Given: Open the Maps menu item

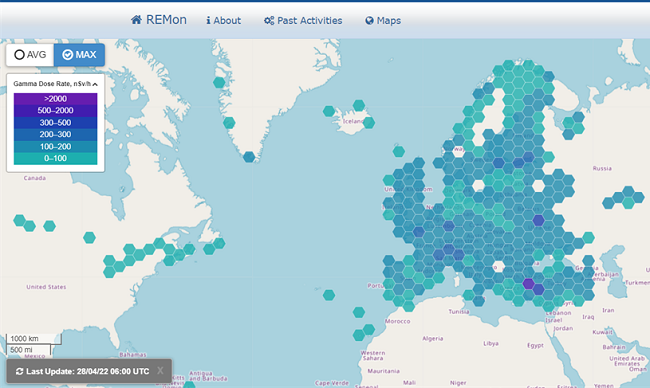Looking at the screenshot, I should pyautogui.click(x=383, y=20).
